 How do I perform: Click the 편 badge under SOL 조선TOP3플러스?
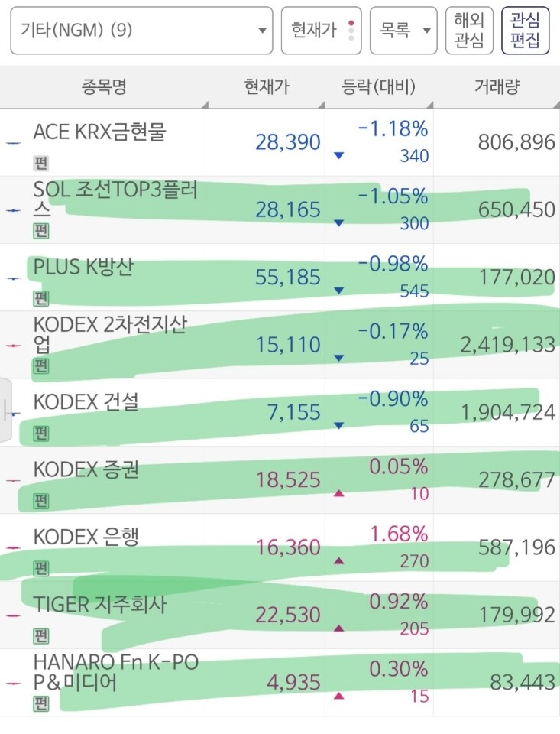click(41, 231)
